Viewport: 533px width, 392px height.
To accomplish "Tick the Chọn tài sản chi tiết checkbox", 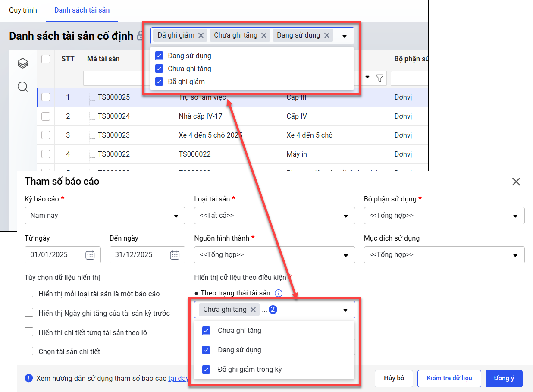I will click(x=29, y=351).
